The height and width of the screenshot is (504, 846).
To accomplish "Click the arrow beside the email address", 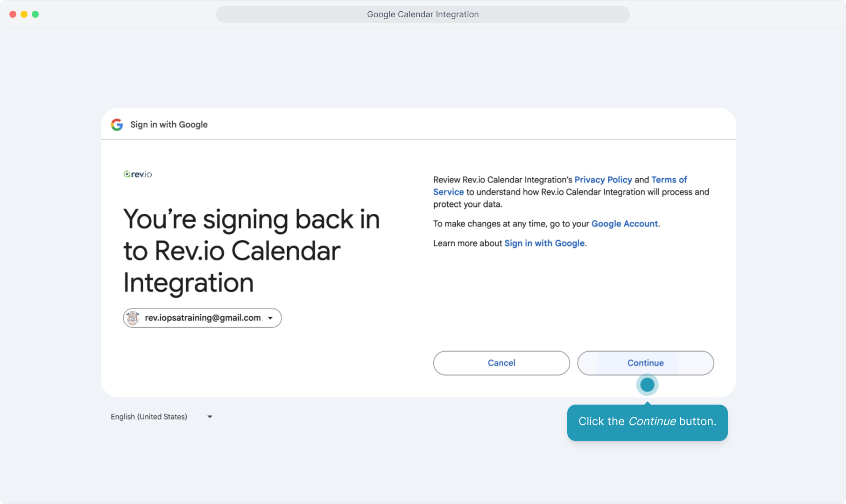I will tap(270, 318).
